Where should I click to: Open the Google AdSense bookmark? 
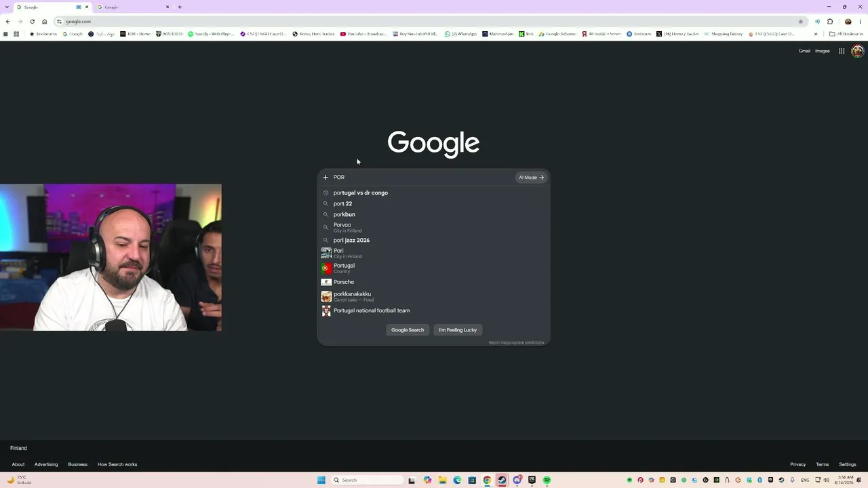pyautogui.click(x=557, y=34)
